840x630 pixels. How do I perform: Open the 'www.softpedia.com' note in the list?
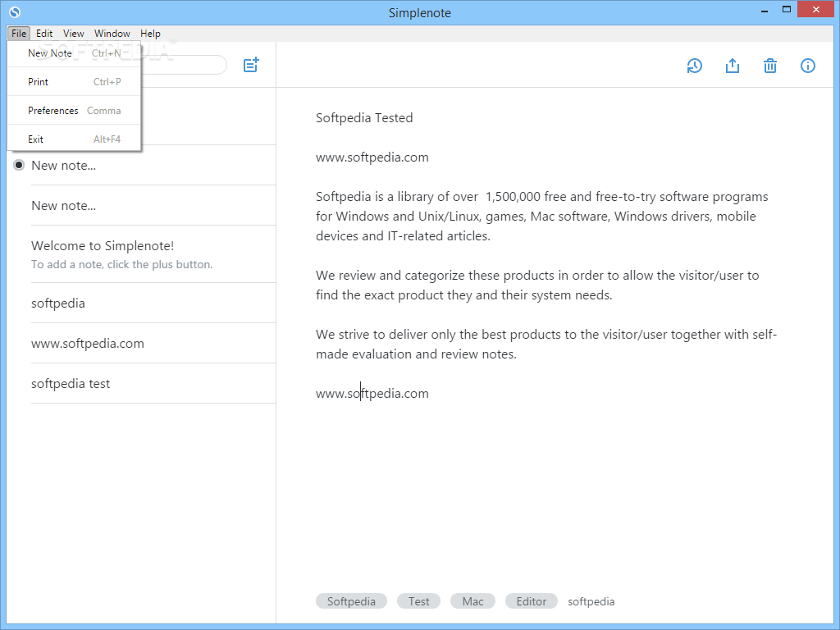coord(153,344)
